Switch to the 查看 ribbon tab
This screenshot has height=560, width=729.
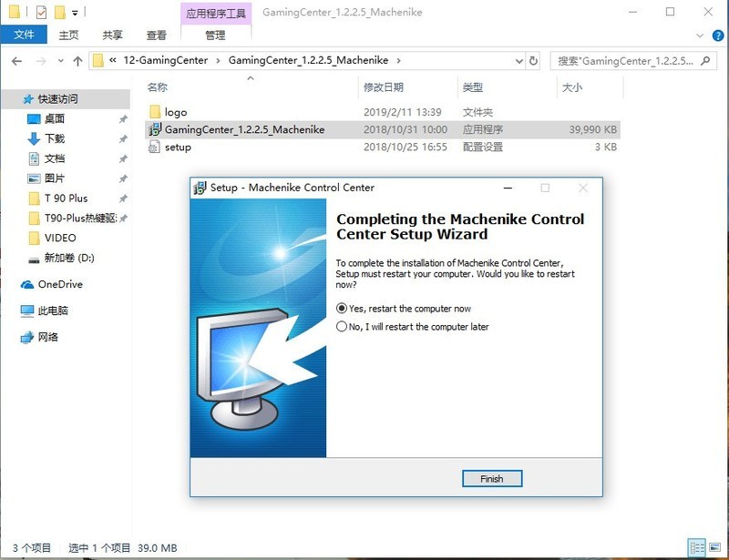[x=156, y=35]
